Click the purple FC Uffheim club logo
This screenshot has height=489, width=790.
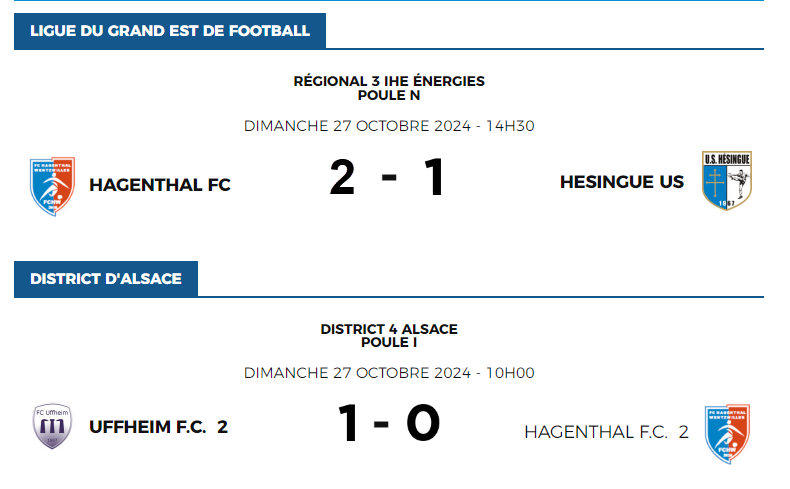coord(52,427)
